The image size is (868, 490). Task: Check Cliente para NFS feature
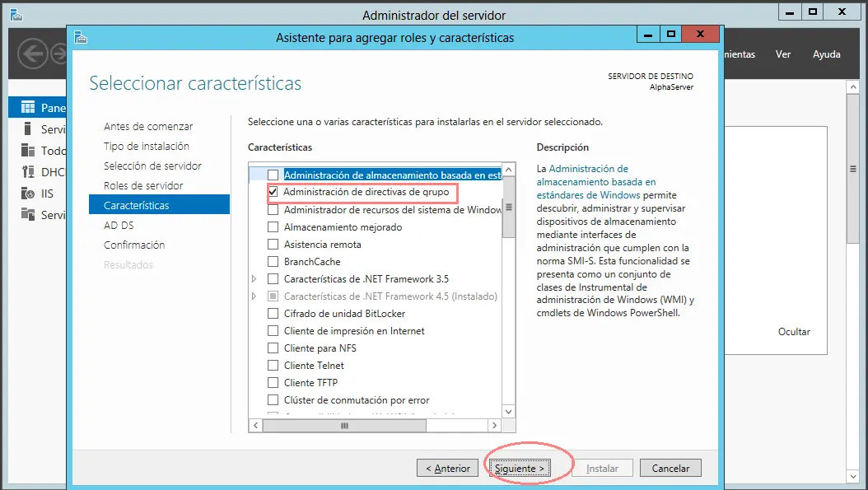273,348
